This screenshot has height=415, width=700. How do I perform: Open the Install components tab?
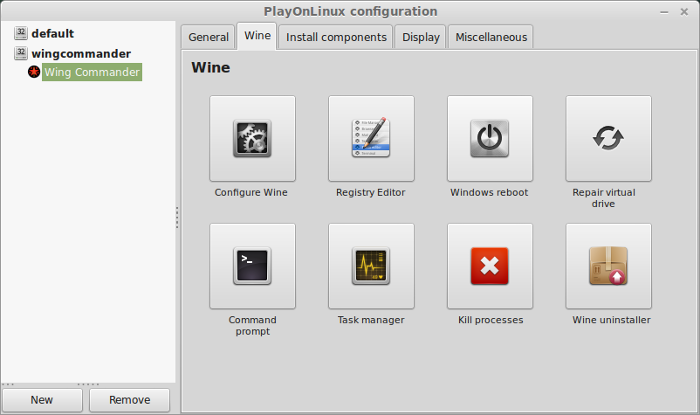[x=336, y=37]
